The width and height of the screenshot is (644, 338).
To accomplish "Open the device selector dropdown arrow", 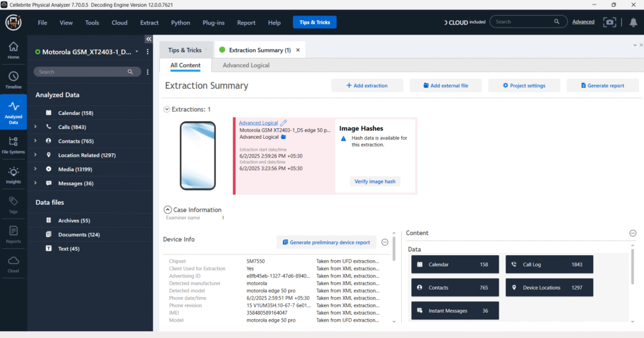I will coord(136,52).
